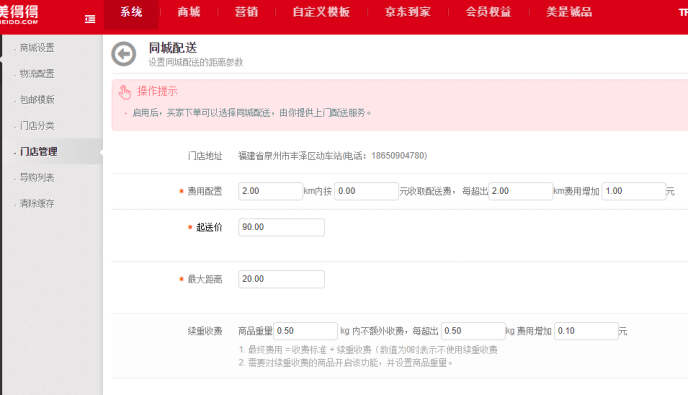This screenshot has height=395, width=688.
Task: Focus the 续重 每超出 kg field
Action: click(x=473, y=331)
